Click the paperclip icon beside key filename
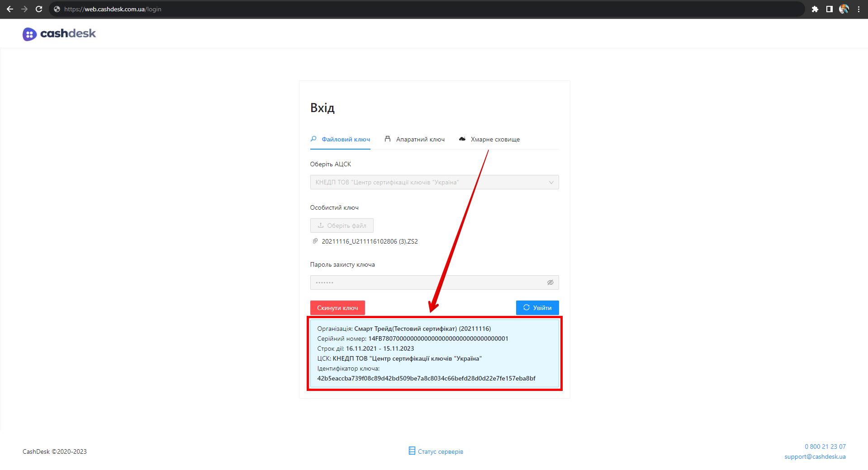The image size is (868, 470). [x=315, y=241]
